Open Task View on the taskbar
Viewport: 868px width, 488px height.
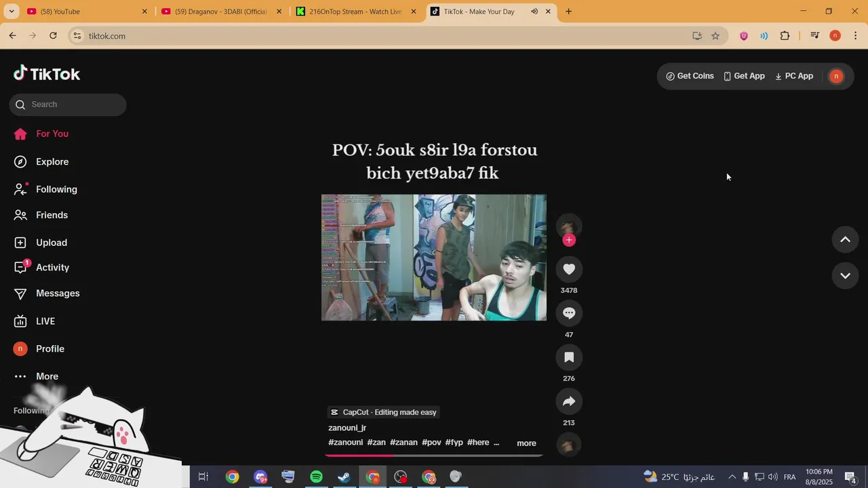coord(203,477)
